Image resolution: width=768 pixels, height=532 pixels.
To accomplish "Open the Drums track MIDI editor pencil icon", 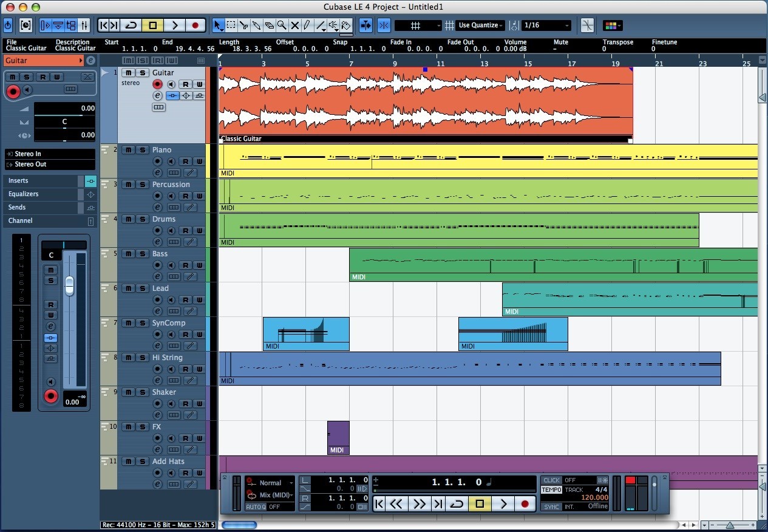I will [190, 242].
